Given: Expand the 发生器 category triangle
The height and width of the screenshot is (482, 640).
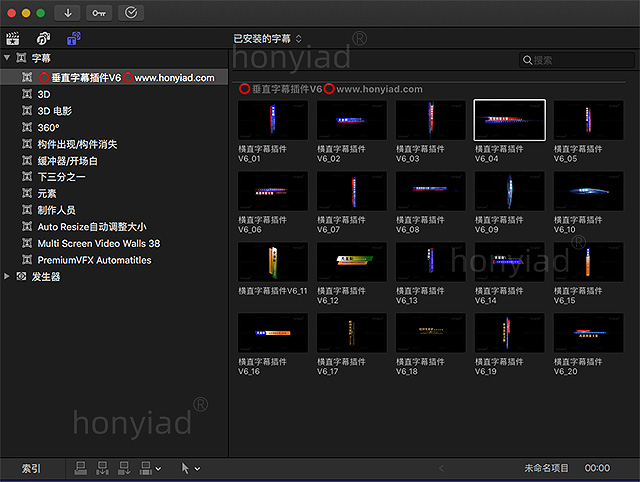Looking at the screenshot, I should [7, 276].
